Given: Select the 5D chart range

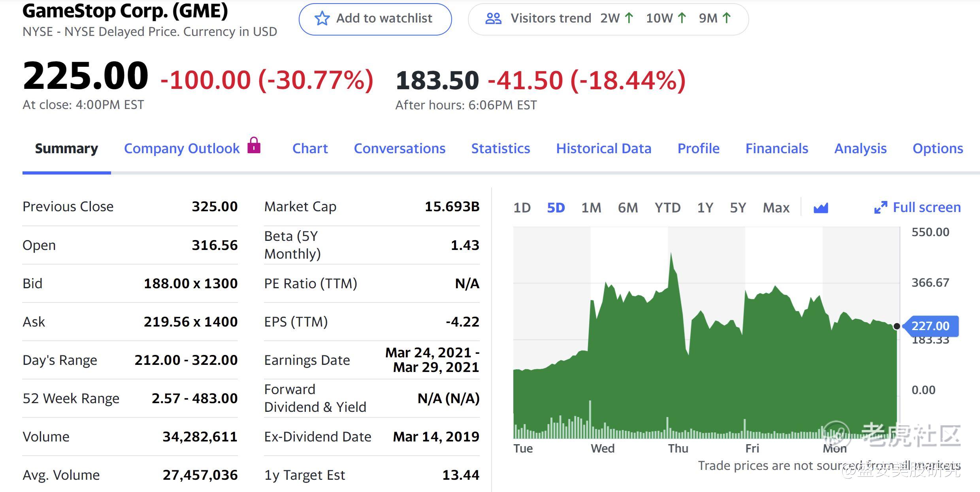Looking at the screenshot, I should (x=556, y=208).
